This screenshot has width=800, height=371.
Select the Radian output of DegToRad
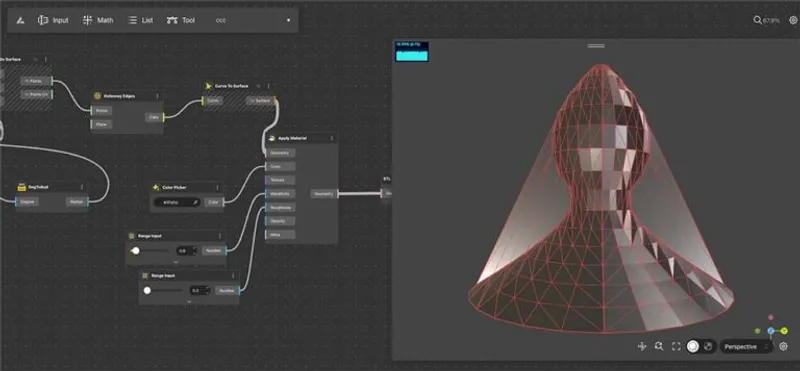[77, 202]
